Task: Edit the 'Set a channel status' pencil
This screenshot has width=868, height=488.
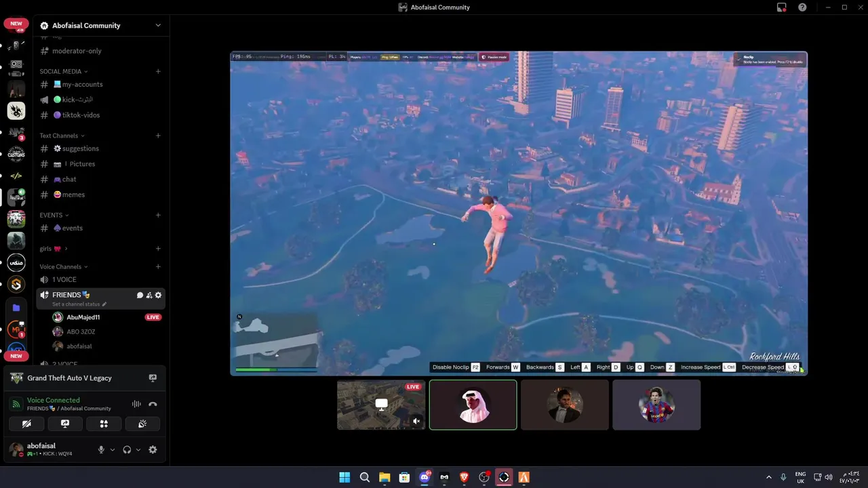Action: (104, 304)
